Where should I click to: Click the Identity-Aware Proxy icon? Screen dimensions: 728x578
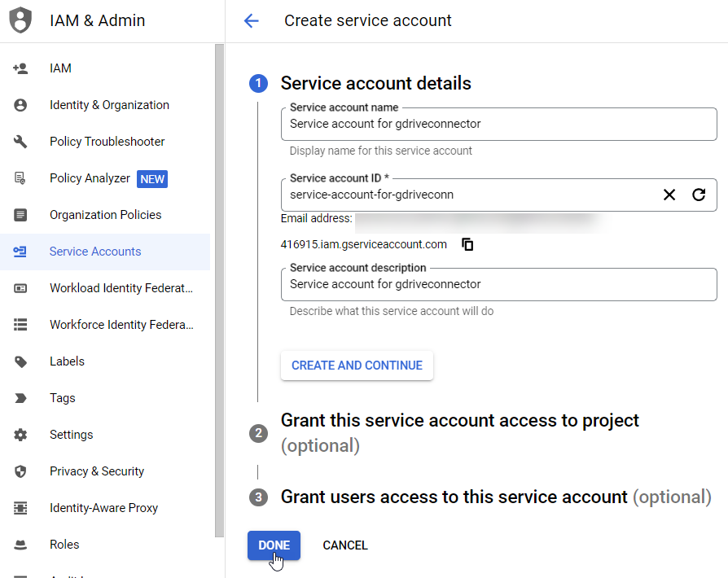click(20, 508)
